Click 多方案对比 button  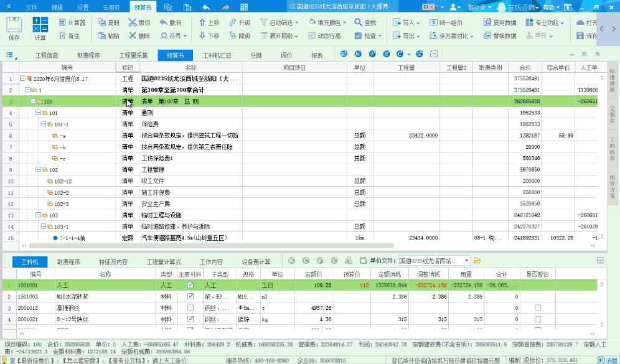pos(451,35)
